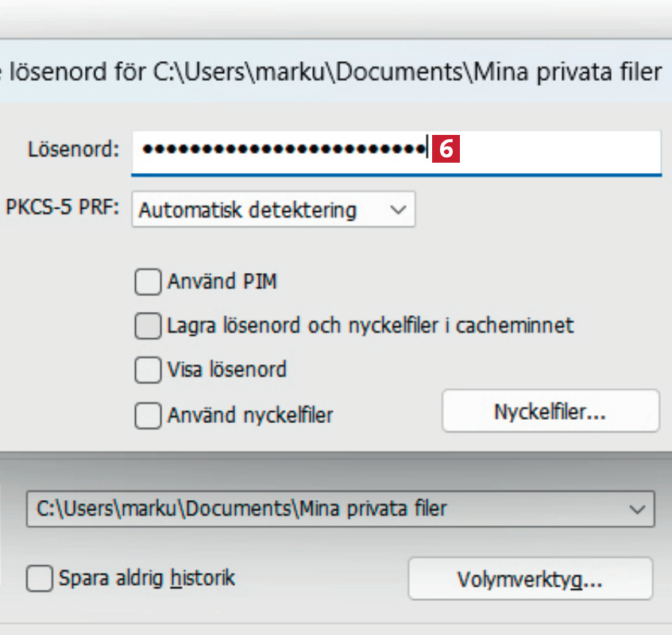The width and height of the screenshot is (672, 635).
Task: Tick Lagra lösenord och nyckelfiler i cacheminnet
Action: (x=148, y=325)
